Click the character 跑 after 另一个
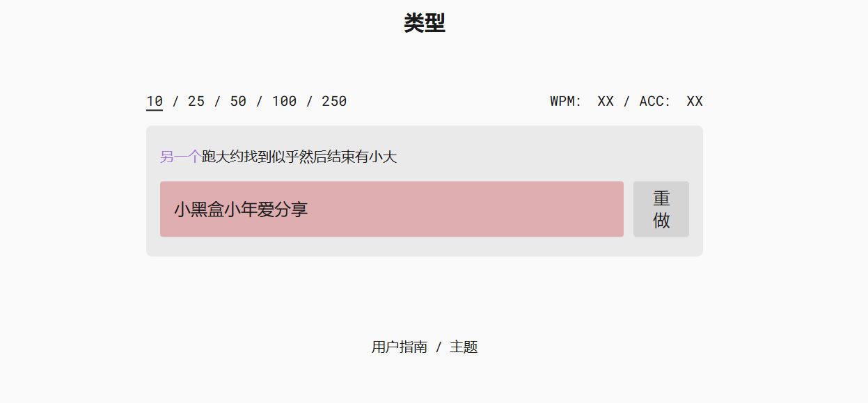Screen dimensions: 868x403 coord(209,157)
